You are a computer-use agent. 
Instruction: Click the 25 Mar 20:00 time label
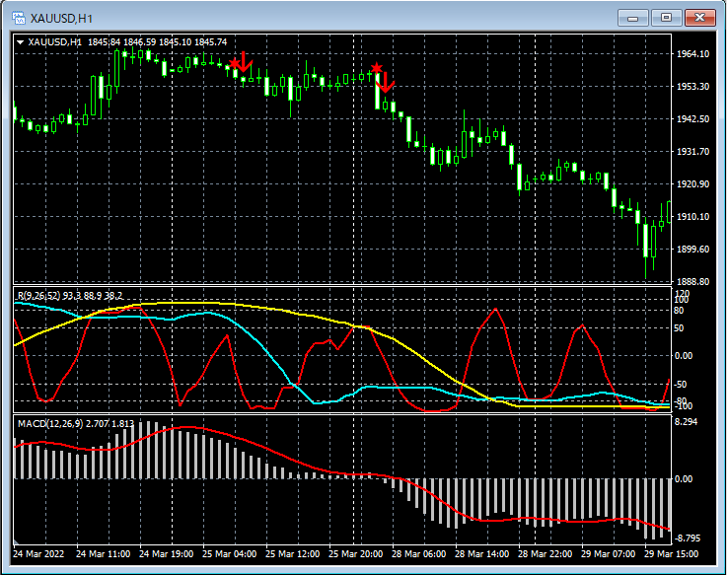tap(356, 554)
